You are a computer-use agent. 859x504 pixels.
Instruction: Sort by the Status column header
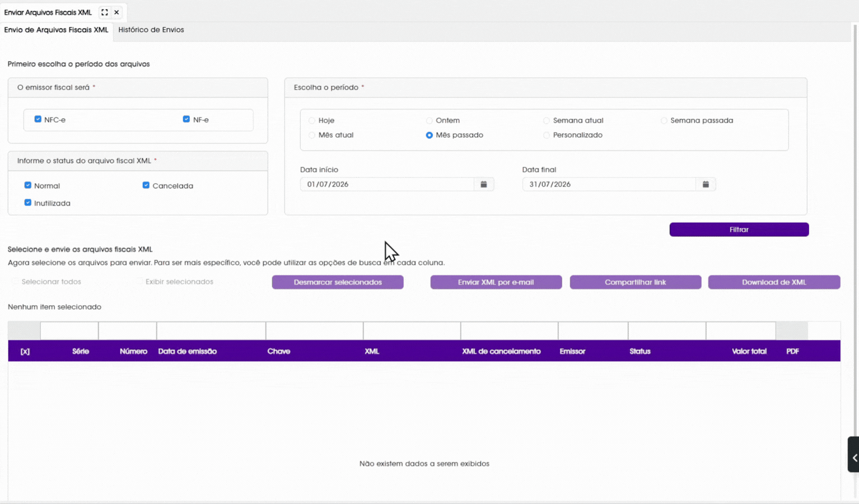coord(640,351)
